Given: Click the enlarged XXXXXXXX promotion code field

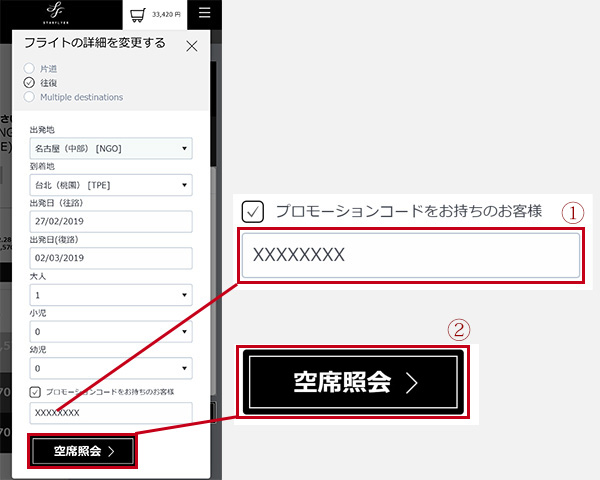Looking at the screenshot, I should tap(410, 255).
